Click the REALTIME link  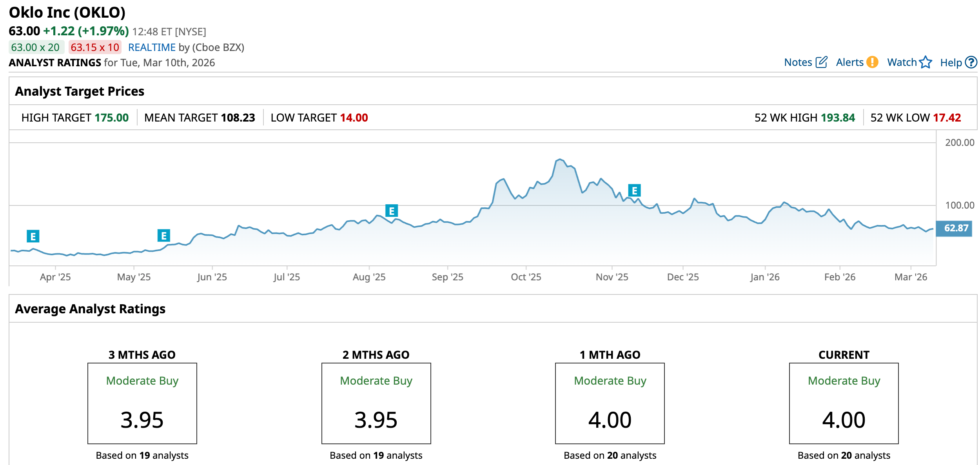(152, 47)
